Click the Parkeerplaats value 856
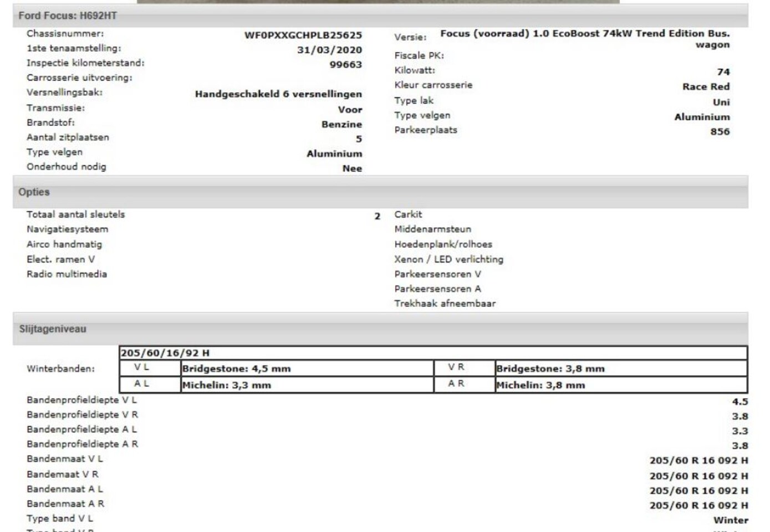This screenshot has width=770, height=532. click(720, 131)
